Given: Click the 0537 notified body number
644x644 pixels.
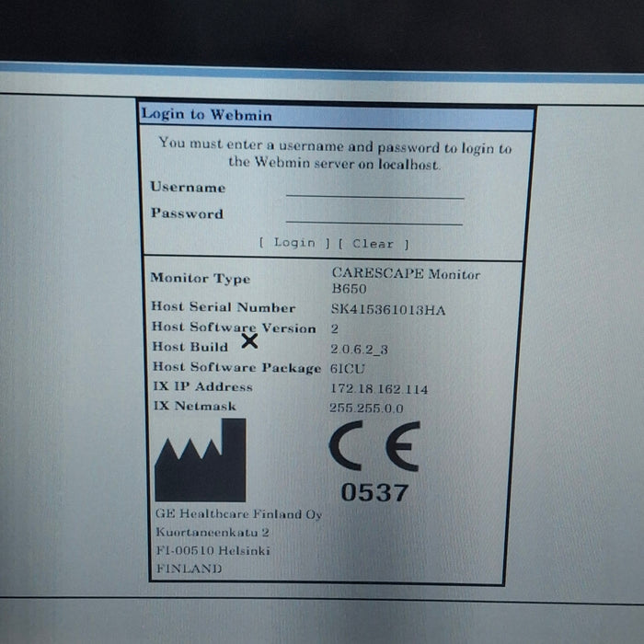Looking at the screenshot, I should click(374, 493).
